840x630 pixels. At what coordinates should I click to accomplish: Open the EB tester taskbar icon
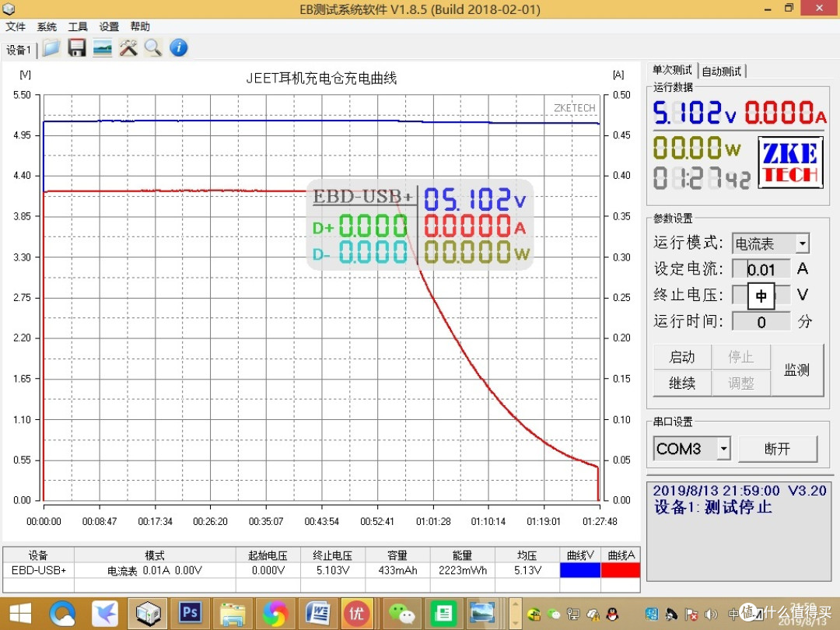(148, 614)
